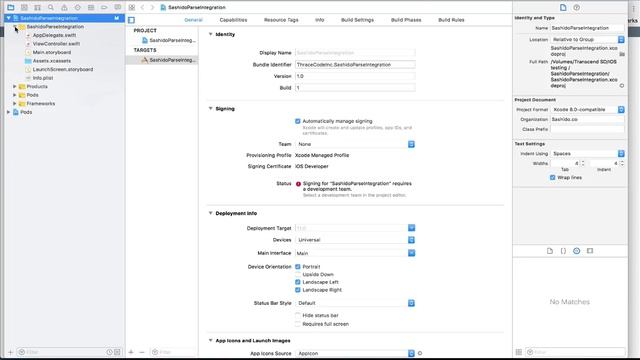Click the plus button in the navigator footer

tap(11, 352)
